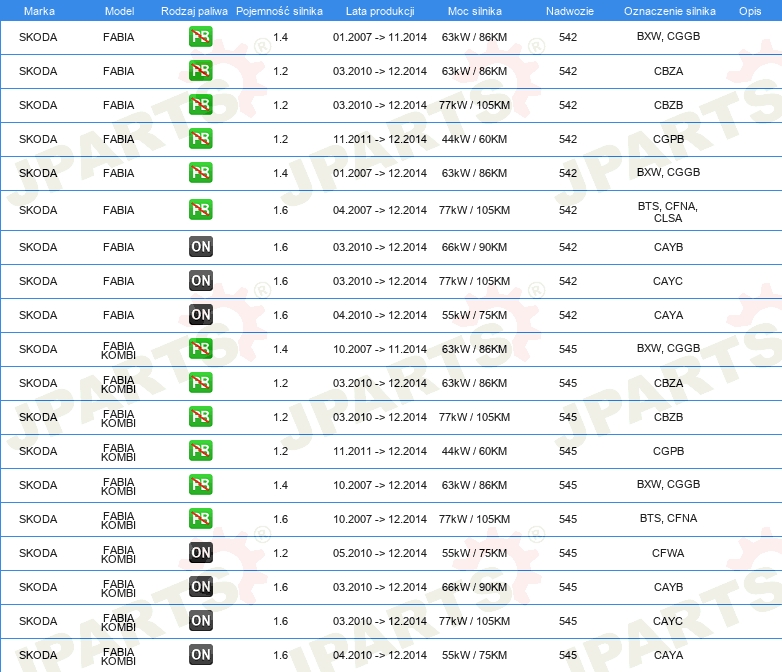Click the petrol icon for Fabia 44kW CGPB body 542
The height and width of the screenshot is (672, 782).
(x=200, y=138)
